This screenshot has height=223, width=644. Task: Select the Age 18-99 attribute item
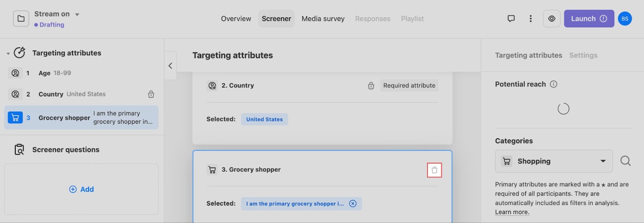(81, 73)
